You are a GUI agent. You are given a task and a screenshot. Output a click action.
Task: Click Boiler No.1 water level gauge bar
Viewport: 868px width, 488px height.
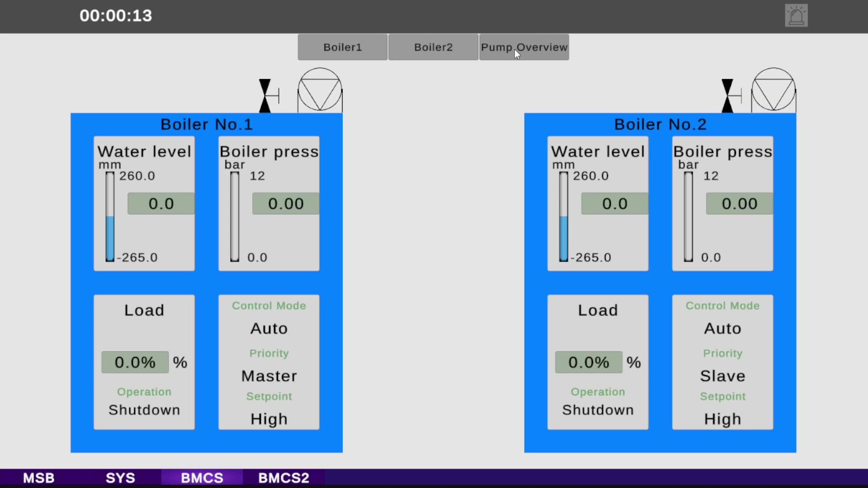pyautogui.click(x=110, y=216)
